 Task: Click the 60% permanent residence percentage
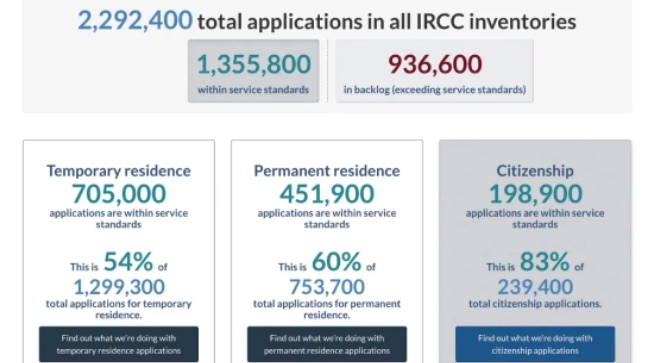[337, 262]
